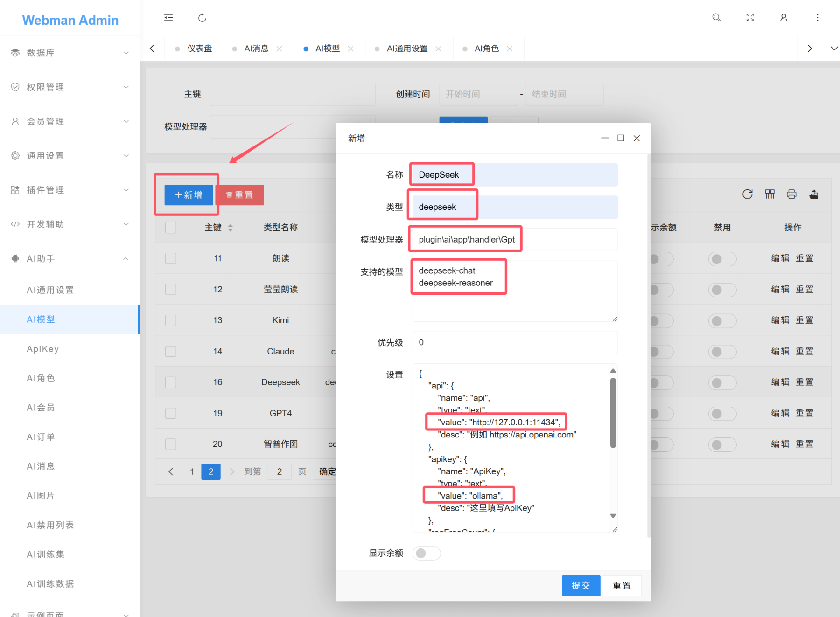The width and height of the screenshot is (840, 617).
Task: Open the column filter grid icon
Action: pyautogui.click(x=770, y=194)
